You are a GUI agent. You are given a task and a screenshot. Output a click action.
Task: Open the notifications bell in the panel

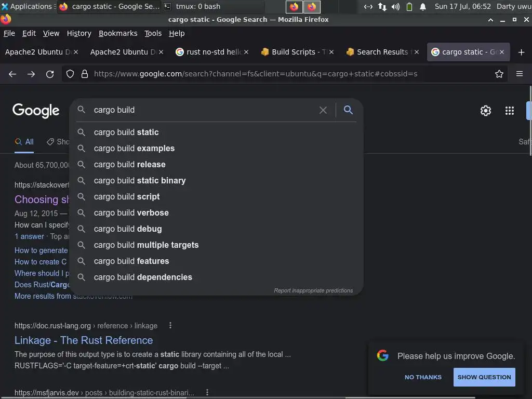(x=423, y=7)
